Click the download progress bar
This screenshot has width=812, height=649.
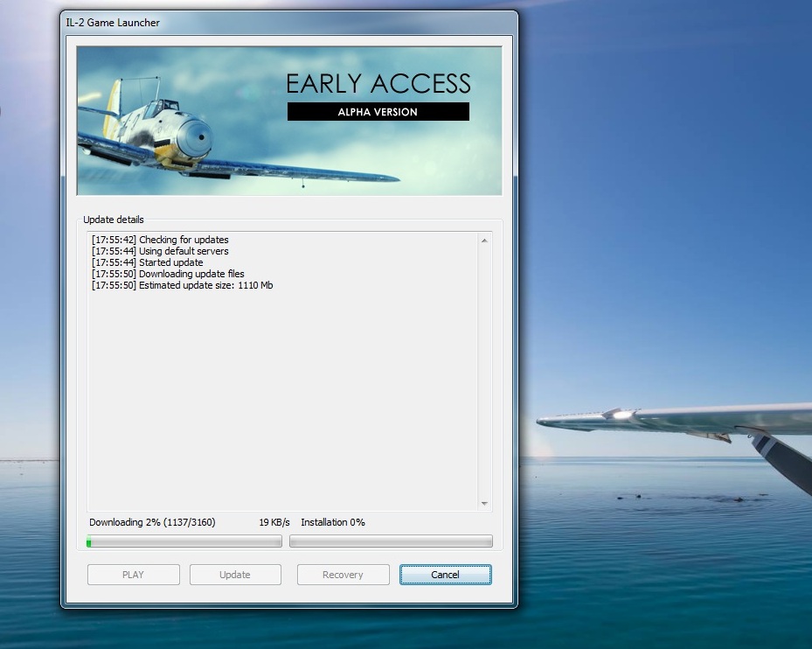tap(184, 541)
